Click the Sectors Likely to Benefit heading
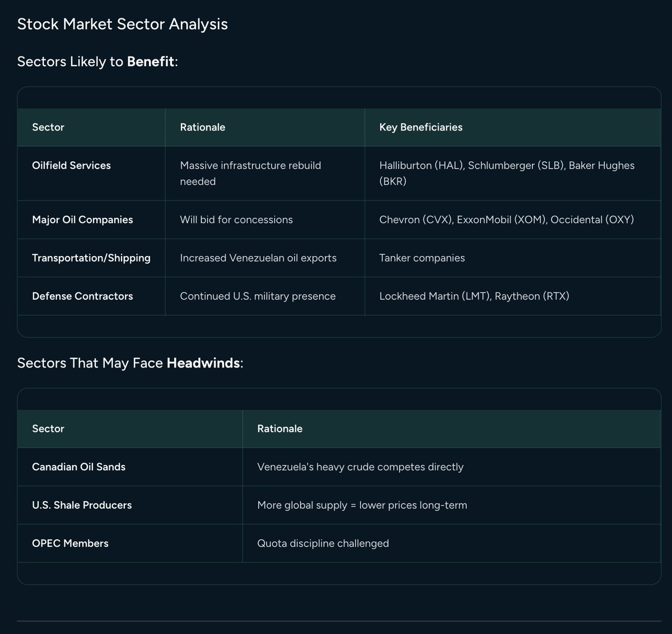Viewport: 672px width, 634px height. point(97,62)
